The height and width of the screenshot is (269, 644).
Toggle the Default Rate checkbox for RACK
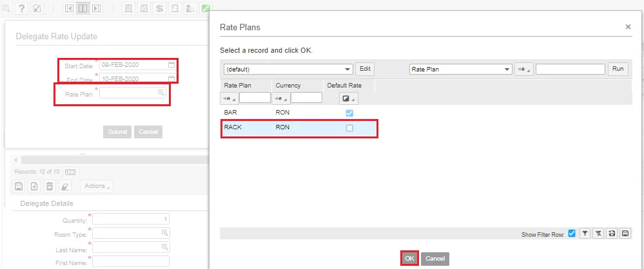[349, 128]
